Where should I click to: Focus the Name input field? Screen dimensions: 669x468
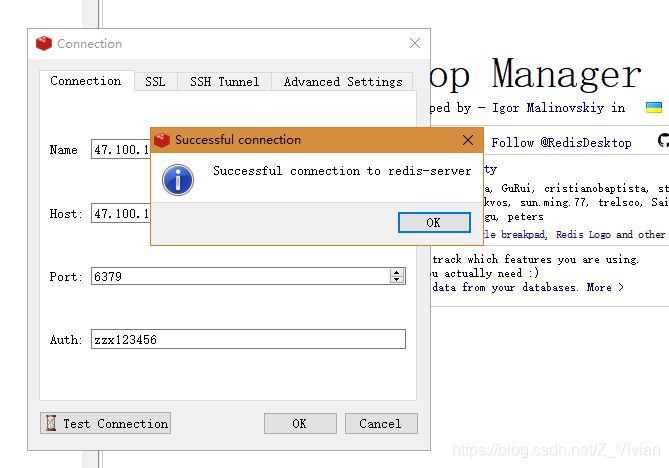pyautogui.click(x=121, y=150)
